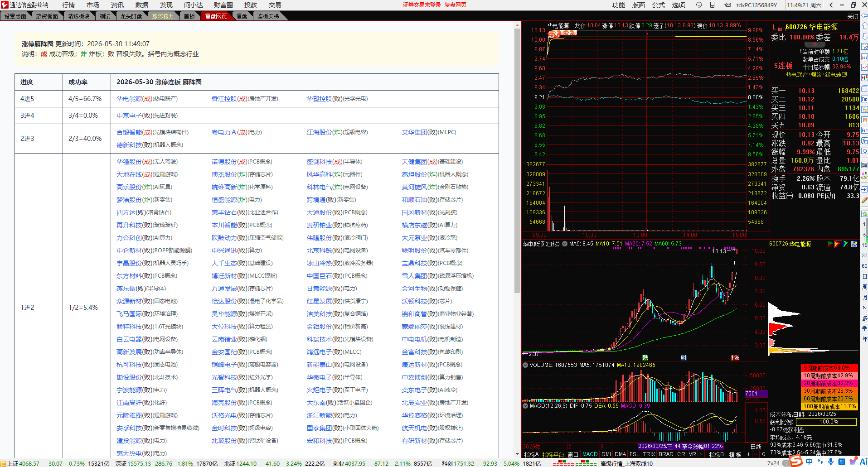Select the red flag chip distribution icon
Image resolution: width=868 pixels, height=467 pixels.
coord(838,244)
